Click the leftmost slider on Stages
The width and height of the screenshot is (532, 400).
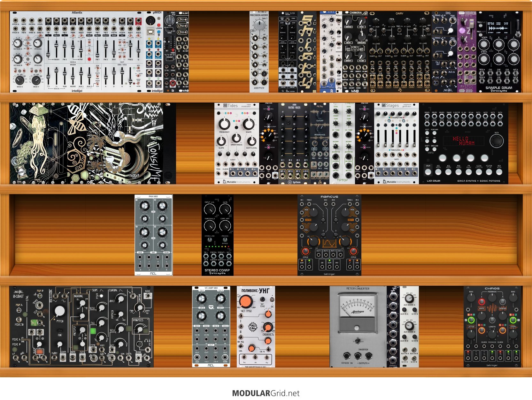(x=378, y=138)
